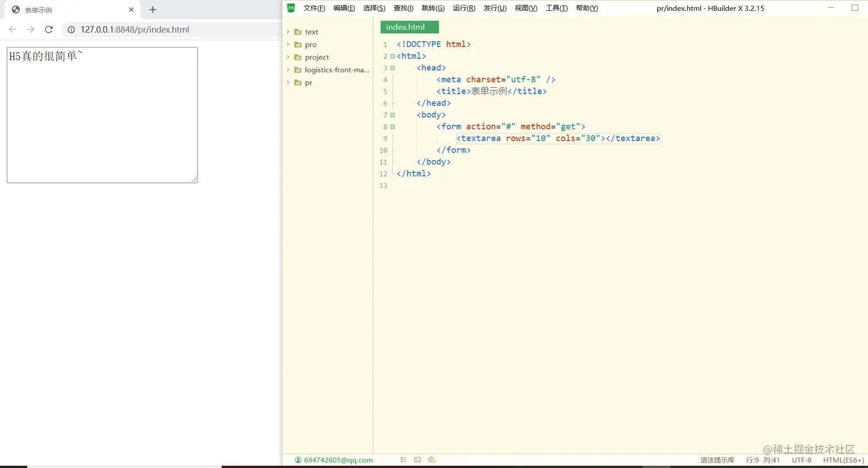Open the 查找(I) menu
868x468 pixels.
tap(404, 8)
